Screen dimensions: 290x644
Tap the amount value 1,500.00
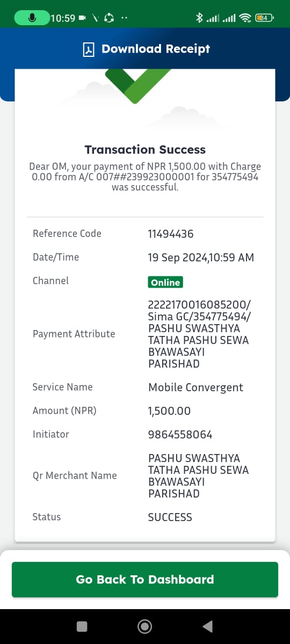pyautogui.click(x=169, y=411)
